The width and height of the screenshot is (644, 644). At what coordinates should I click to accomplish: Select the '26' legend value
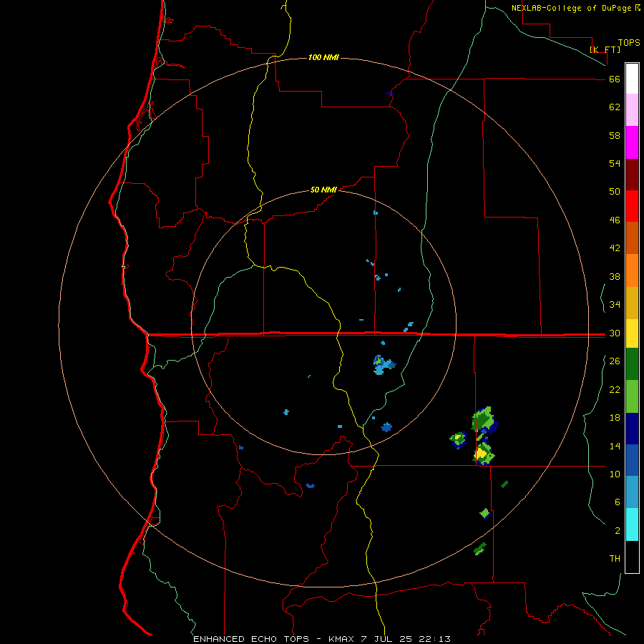[x=615, y=361]
